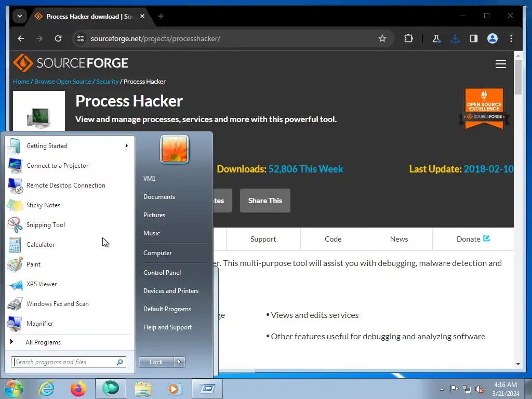Open the shutdown options arrow beside Lock
Screen dimensions: 532x399
click(179, 362)
